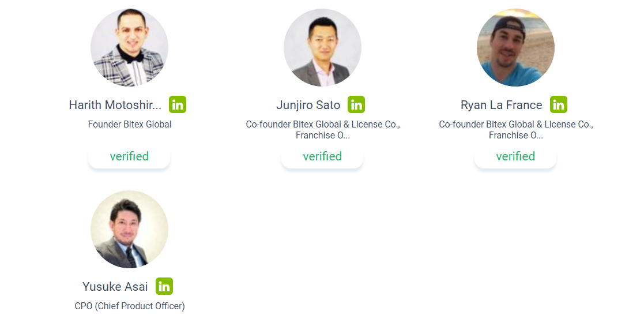Click Yusuke Asai's profile photo
Viewport: 644px width, 330px height.
click(129, 229)
